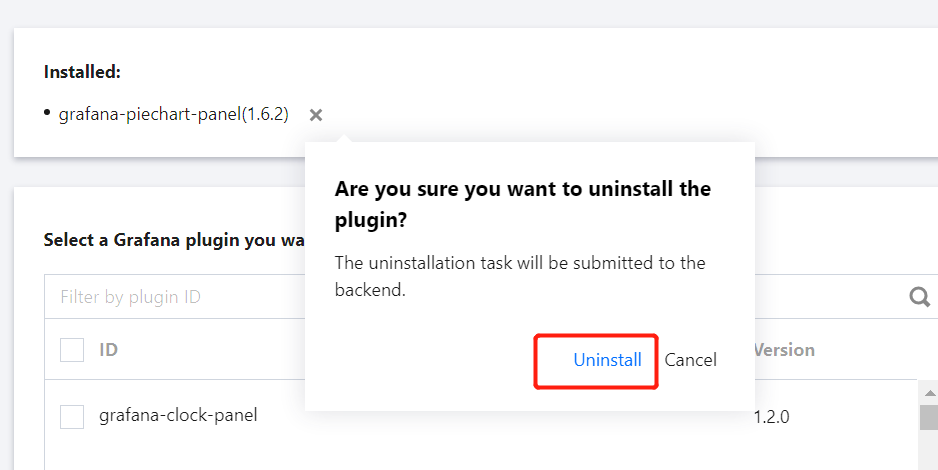
Task: Click the Installed: section heading
Action: [82, 72]
